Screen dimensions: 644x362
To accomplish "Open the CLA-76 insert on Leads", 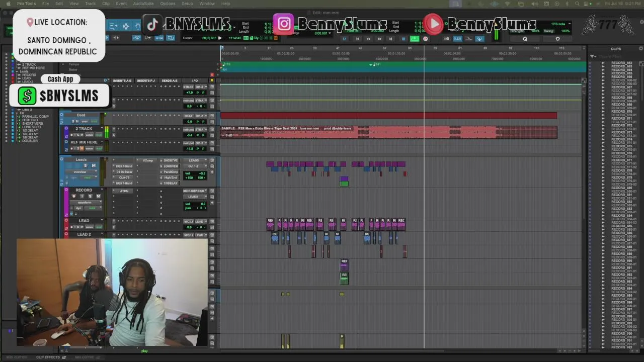I will [x=124, y=177].
